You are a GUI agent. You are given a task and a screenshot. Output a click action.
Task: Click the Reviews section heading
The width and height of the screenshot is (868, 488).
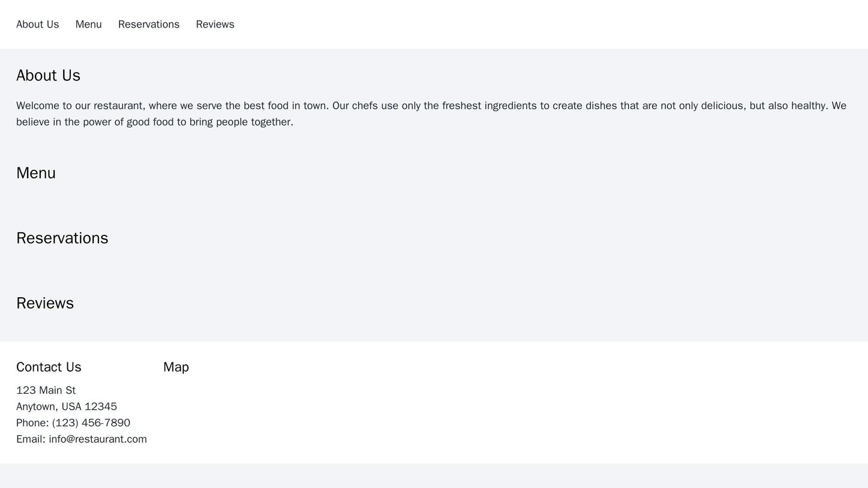point(45,303)
